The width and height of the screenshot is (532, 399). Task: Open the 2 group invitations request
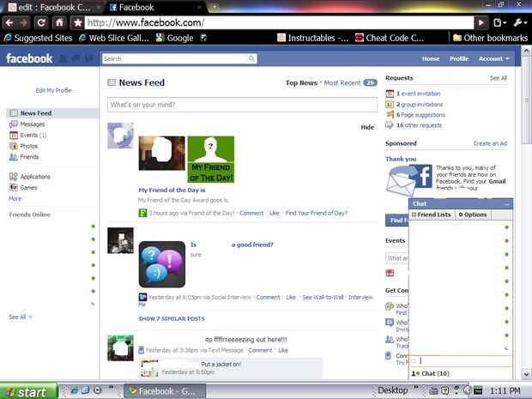[x=420, y=104]
